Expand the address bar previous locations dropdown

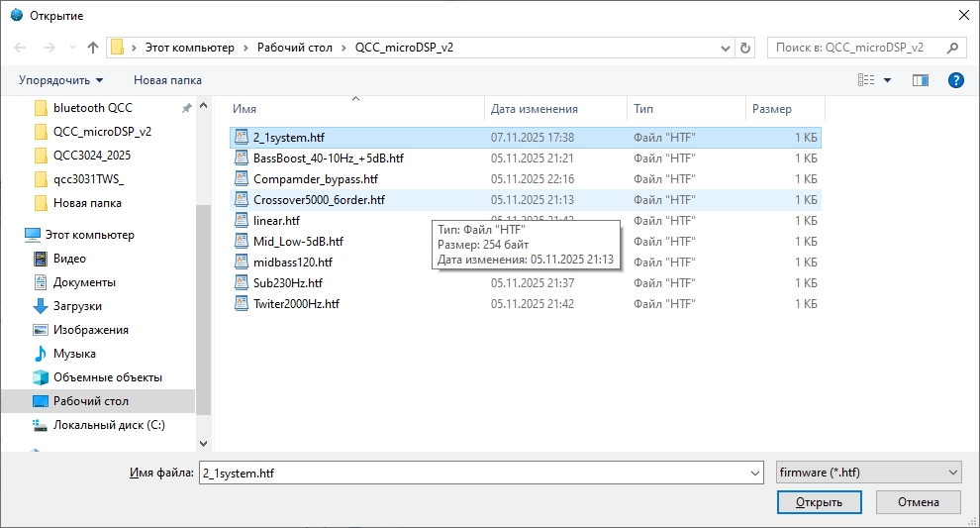pos(724,48)
